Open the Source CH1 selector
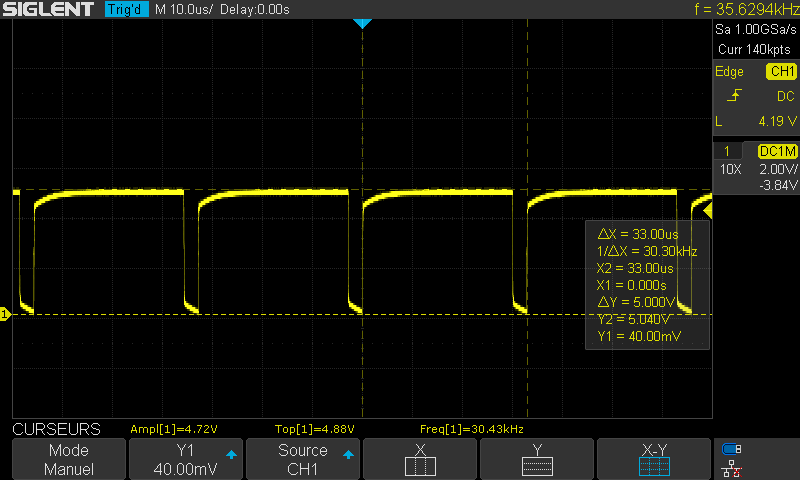800x480 pixels. point(303,459)
